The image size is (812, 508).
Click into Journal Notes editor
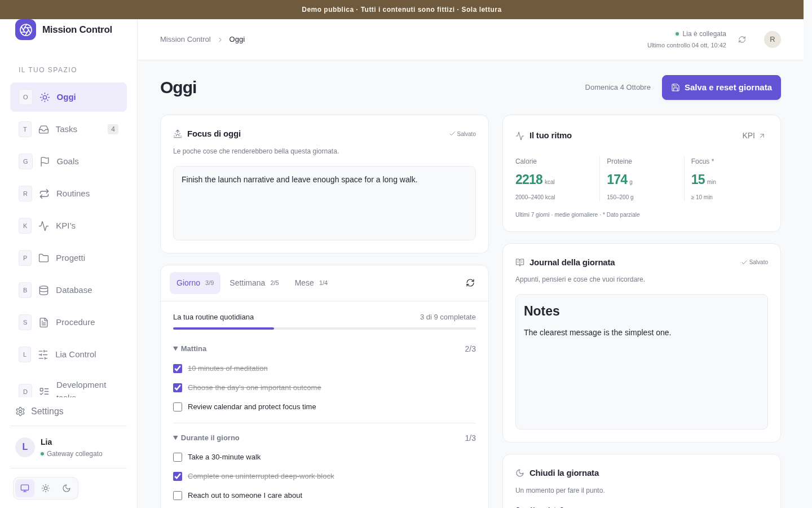[642, 362]
